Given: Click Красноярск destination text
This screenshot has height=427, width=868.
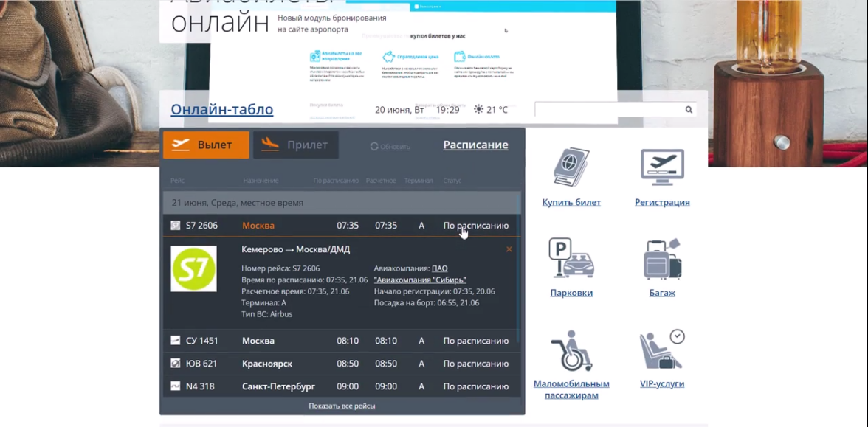Looking at the screenshot, I should point(267,364).
